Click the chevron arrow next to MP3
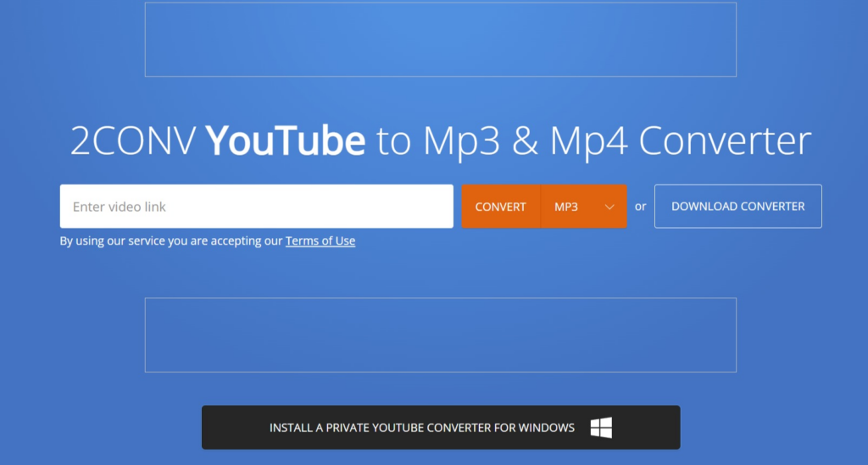This screenshot has width=868, height=465. click(609, 207)
